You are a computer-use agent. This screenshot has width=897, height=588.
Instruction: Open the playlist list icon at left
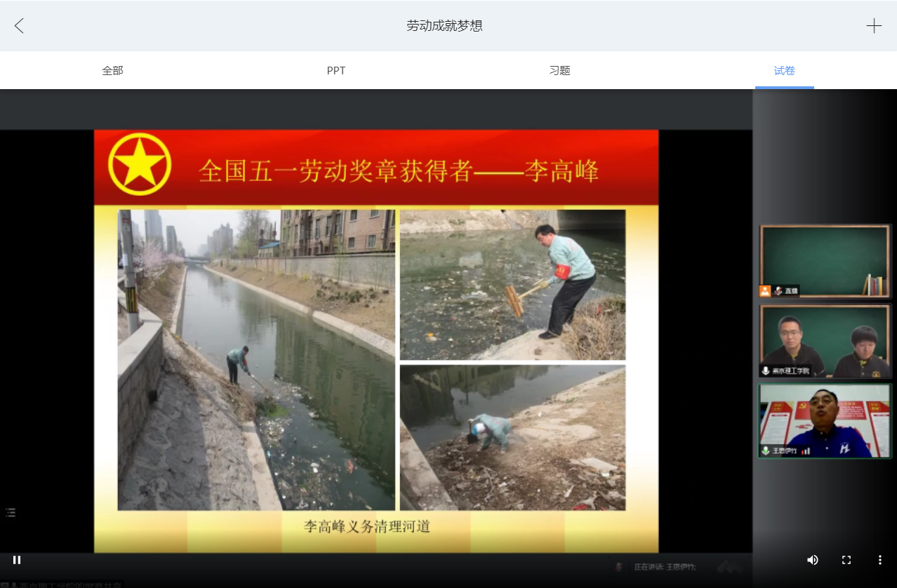click(11, 512)
